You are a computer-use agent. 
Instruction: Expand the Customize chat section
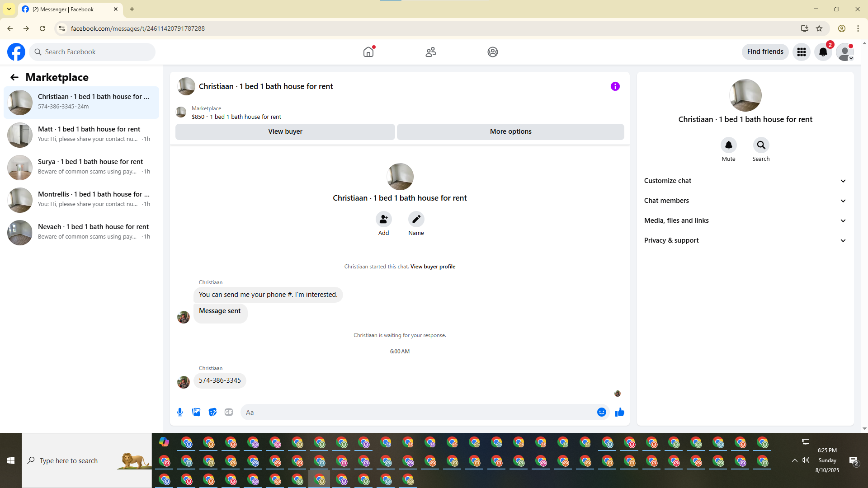click(745, 181)
